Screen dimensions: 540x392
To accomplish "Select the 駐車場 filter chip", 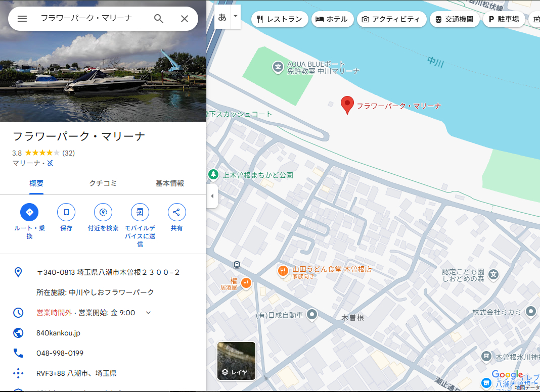I will pyautogui.click(x=504, y=19).
